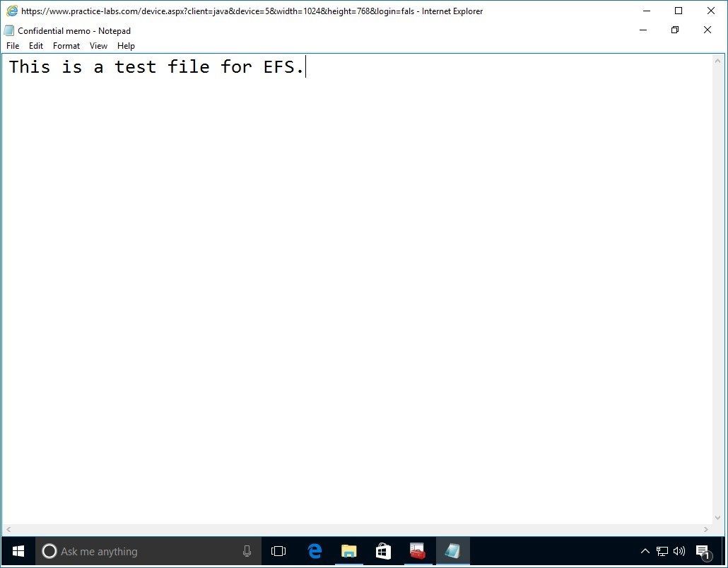Open the volume control in the system tray
The width and height of the screenshot is (728, 568).
679,551
